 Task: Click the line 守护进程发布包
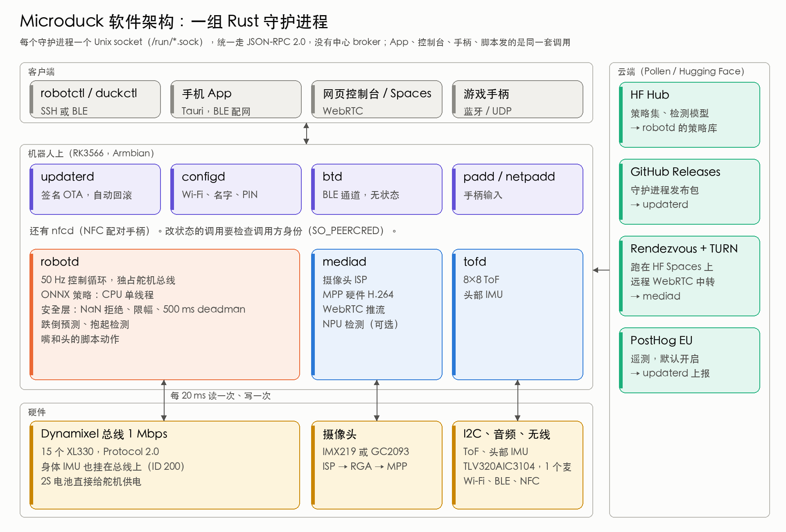664,190
